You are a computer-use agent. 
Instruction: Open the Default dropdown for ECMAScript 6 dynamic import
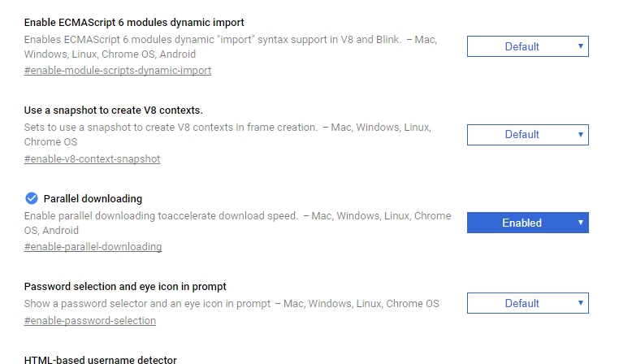click(527, 46)
